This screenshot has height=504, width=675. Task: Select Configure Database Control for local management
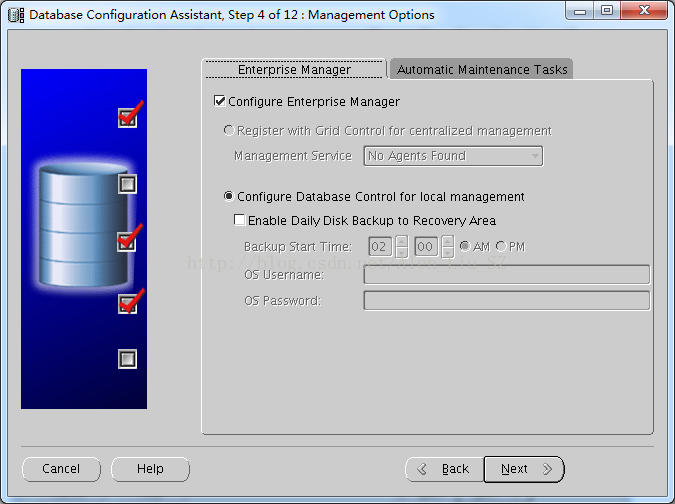tap(229, 196)
